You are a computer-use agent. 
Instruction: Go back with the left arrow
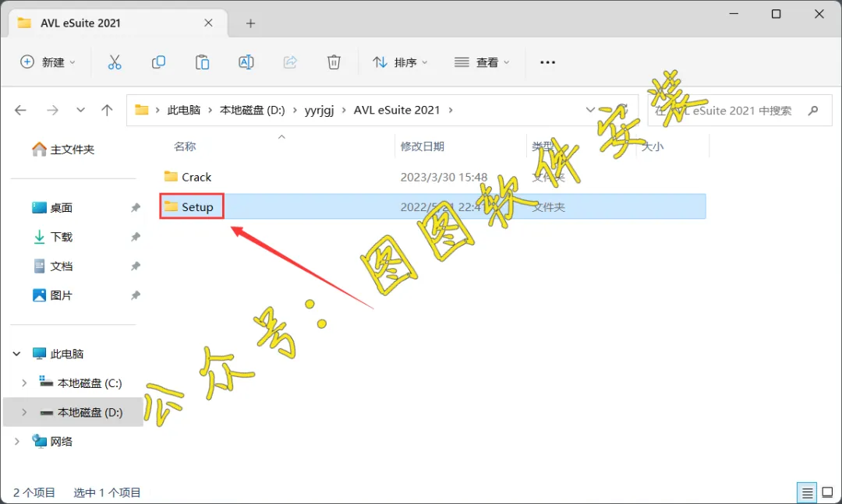20,110
